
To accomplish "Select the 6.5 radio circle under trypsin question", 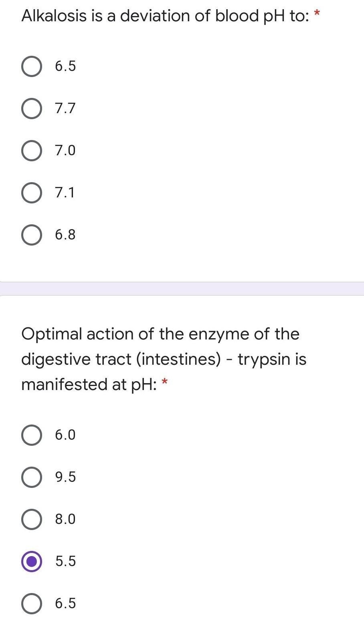I will [31, 603].
